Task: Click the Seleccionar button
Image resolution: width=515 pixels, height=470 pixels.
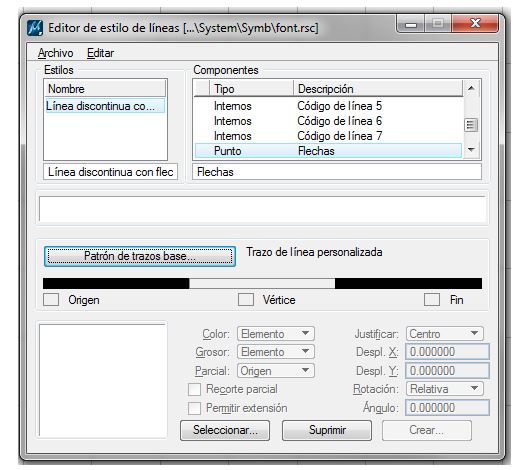Action: pos(225,430)
